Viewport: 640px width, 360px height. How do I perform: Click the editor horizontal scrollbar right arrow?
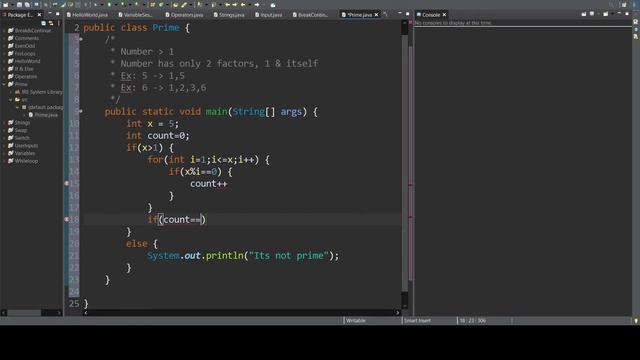coord(398,313)
